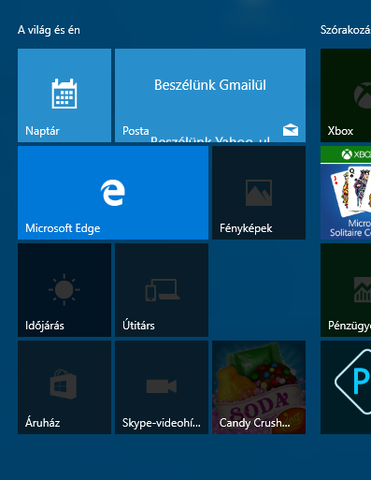This screenshot has height=480, width=371.
Task: Open Microsoft Solitaire Collection tile
Action: click(x=346, y=193)
